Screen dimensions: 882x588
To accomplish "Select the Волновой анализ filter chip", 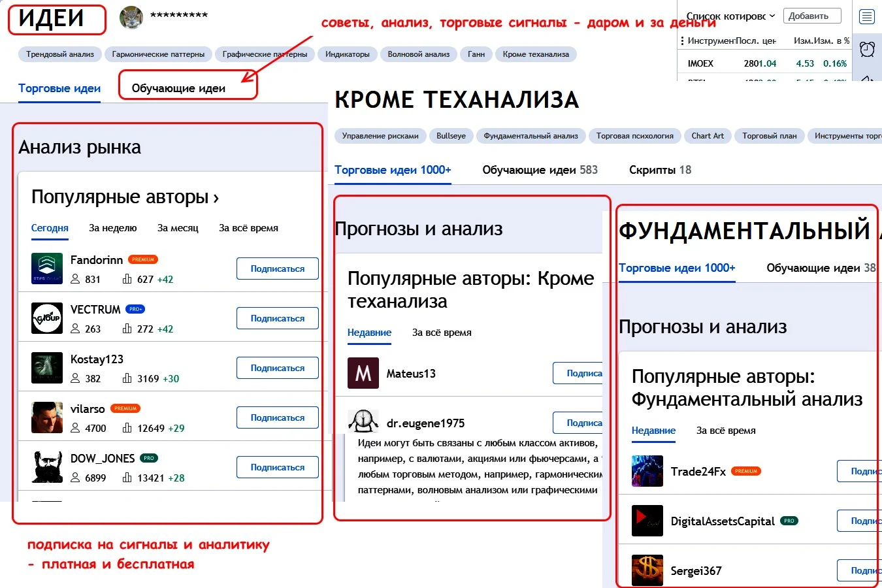I will coord(419,54).
